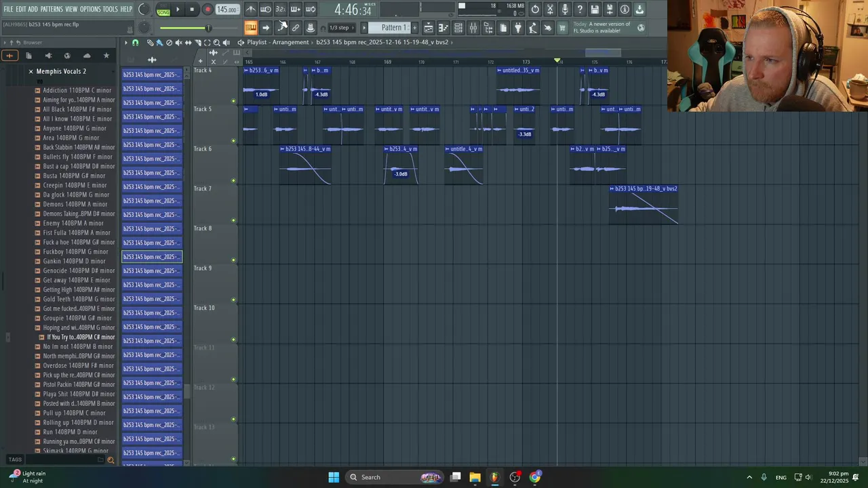Click the 145.000 tempo field
This screenshot has height=488, width=868.
point(227,9)
